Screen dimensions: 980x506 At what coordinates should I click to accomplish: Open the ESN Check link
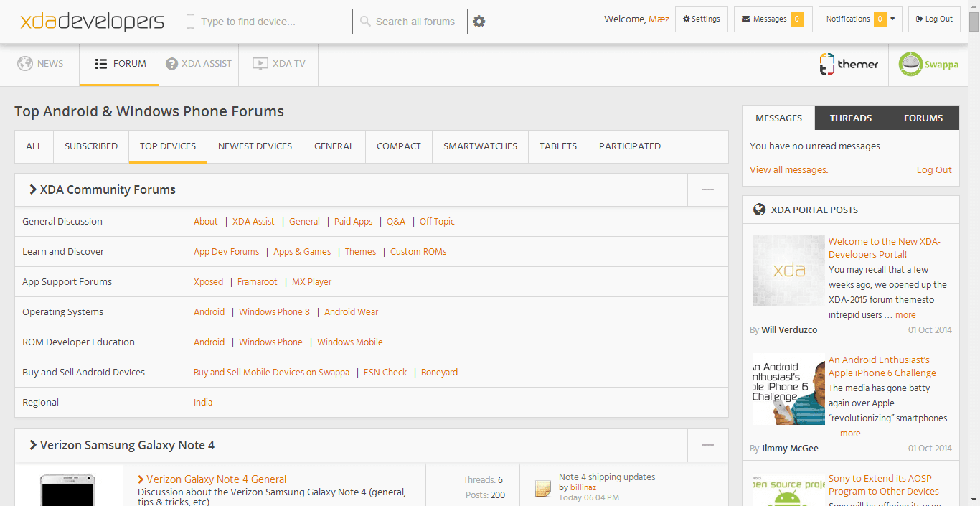point(385,373)
